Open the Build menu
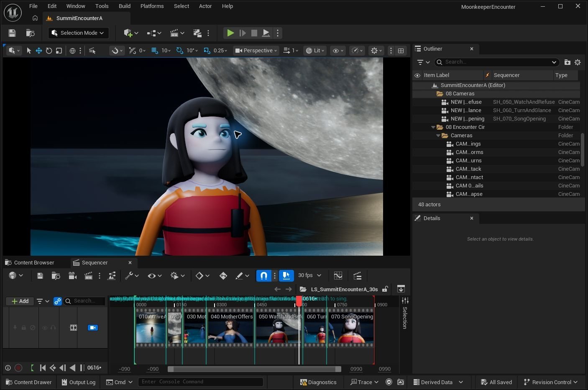Viewport: 588px width, 390px height. click(125, 6)
